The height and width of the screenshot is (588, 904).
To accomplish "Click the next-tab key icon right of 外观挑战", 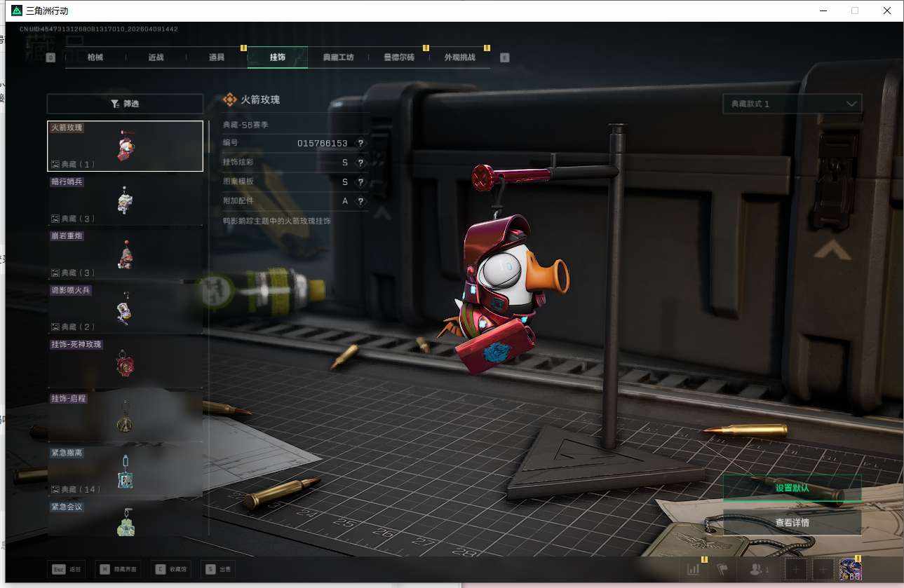I will 505,57.
